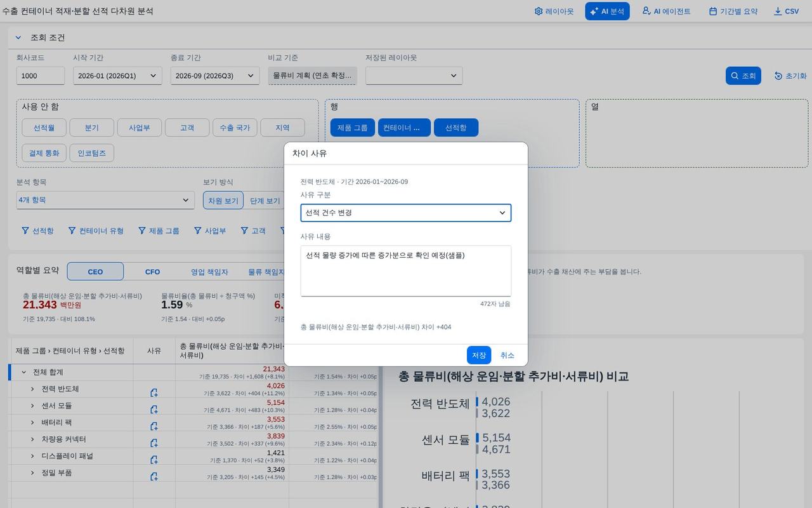The height and width of the screenshot is (508, 812).
Task: Select the 사유 column header
Action: pyautogui.click(x=154, y=351)
